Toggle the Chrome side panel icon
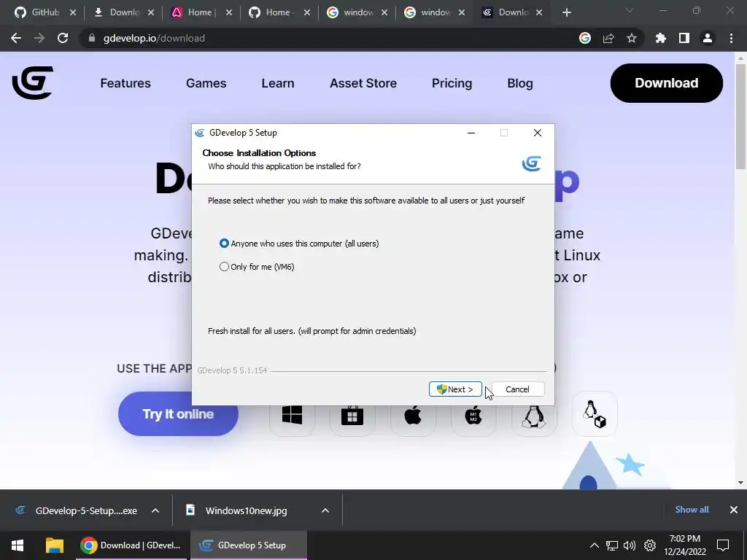 point(684,38)
